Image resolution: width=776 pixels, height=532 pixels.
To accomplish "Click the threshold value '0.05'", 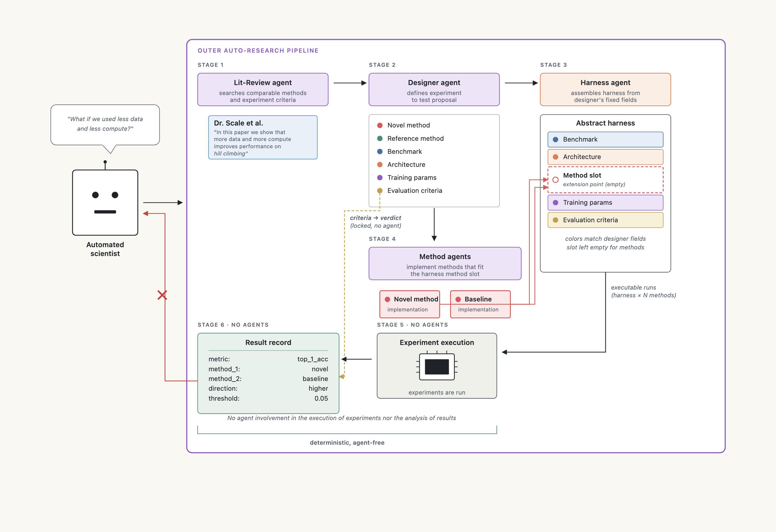I will [321, 398].
